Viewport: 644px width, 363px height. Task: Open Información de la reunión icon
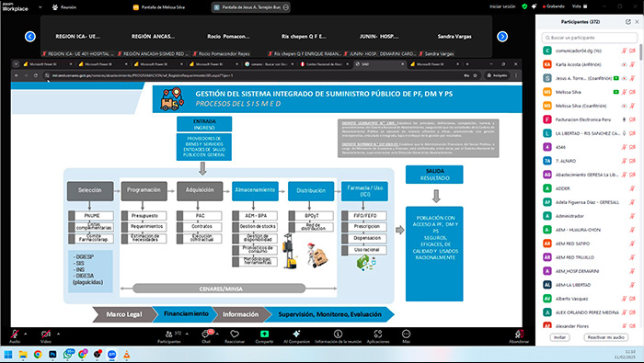(338, 334)
